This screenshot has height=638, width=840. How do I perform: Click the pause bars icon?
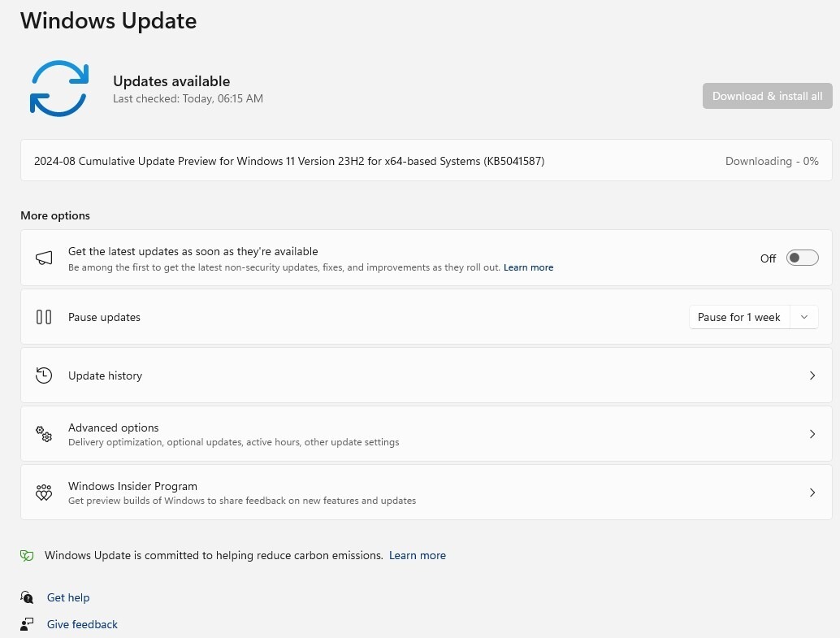44,317
